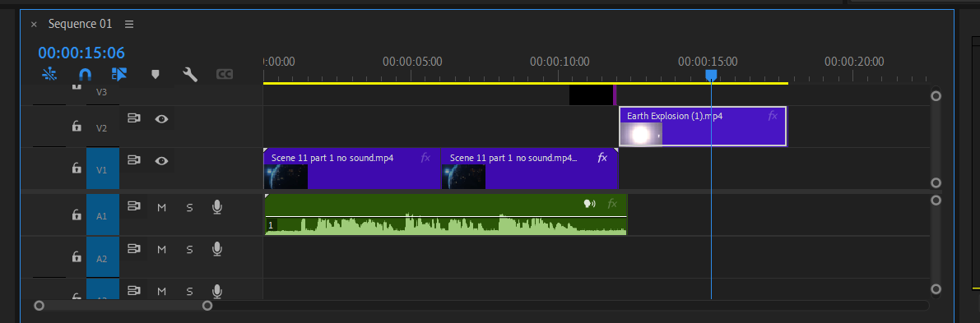The width and height of the screenshot is (980, 323).
Task: Click the playhead timecode 00:00:15:06
Action: 81,53
